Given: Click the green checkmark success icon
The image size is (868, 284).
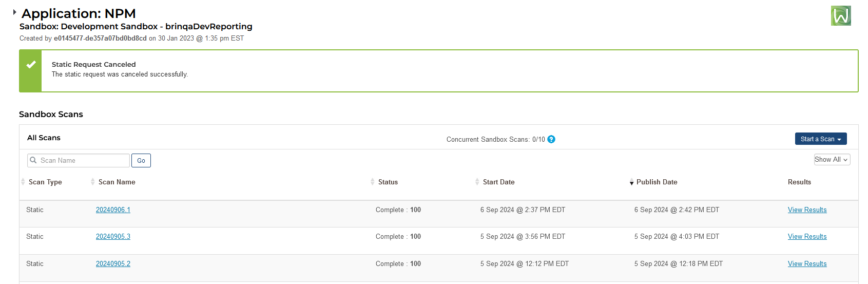Looking at the screenshot, I should (x=31, y=65).
